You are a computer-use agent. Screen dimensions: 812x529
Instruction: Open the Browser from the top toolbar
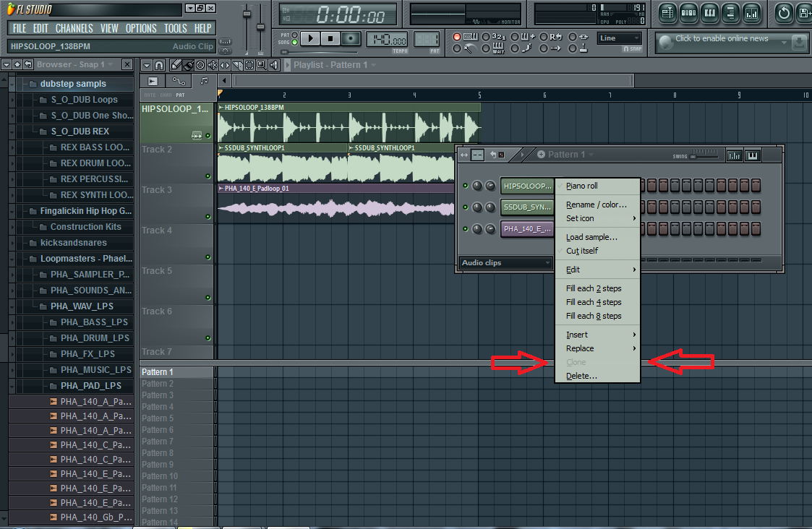(x=730, y=14)
